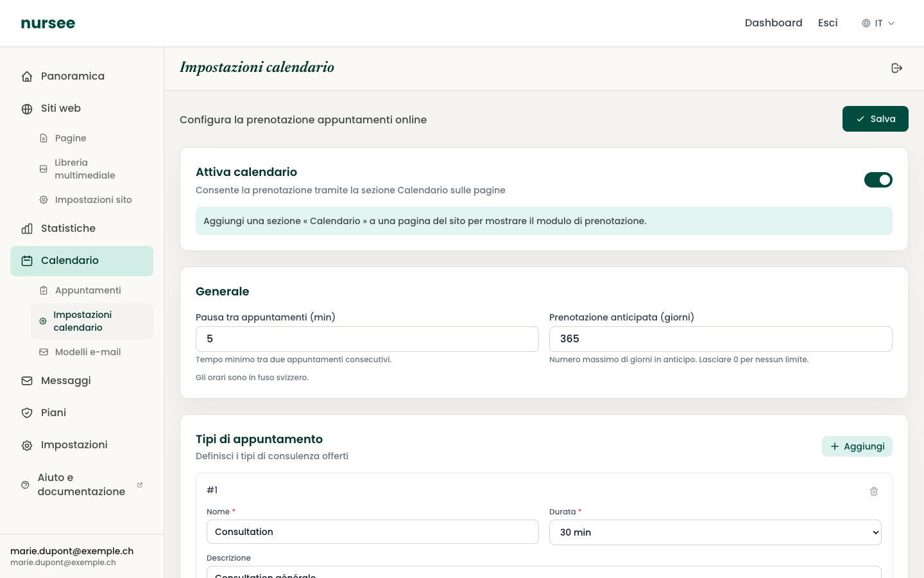The image size is (924, 578).
Task: Toggle the Attiva calendario switch
Action: [x=878, y=180]
